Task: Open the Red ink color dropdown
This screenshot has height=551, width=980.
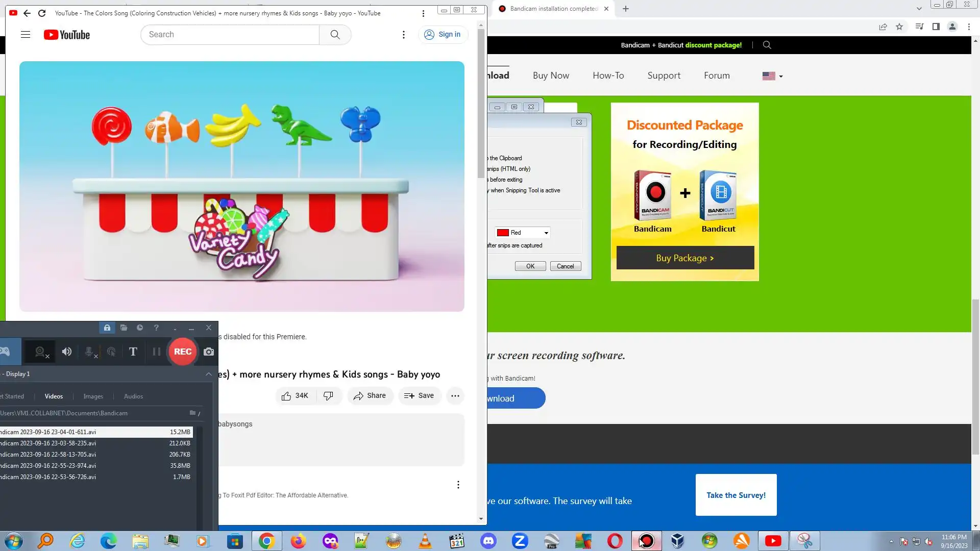Action: click(x=546, y=233)
